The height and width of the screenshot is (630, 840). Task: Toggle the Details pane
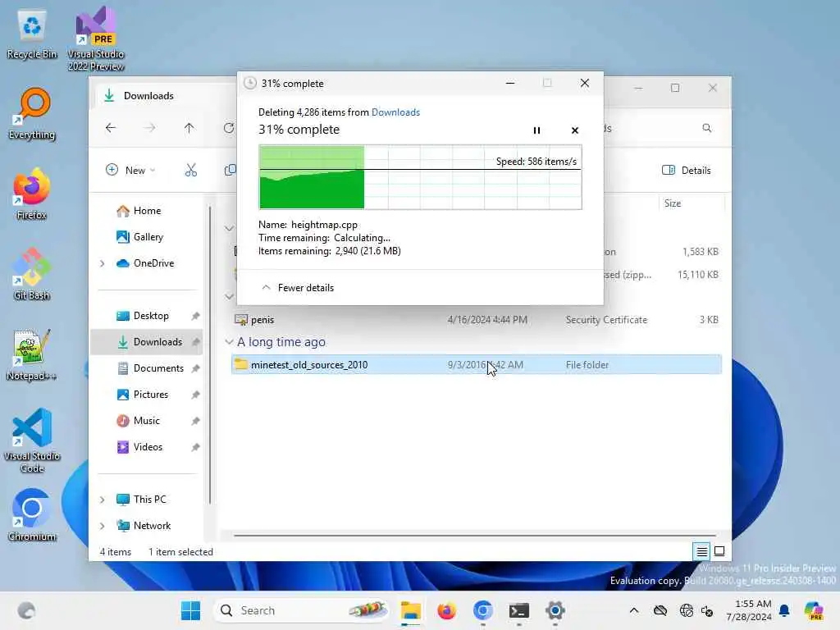687,170
